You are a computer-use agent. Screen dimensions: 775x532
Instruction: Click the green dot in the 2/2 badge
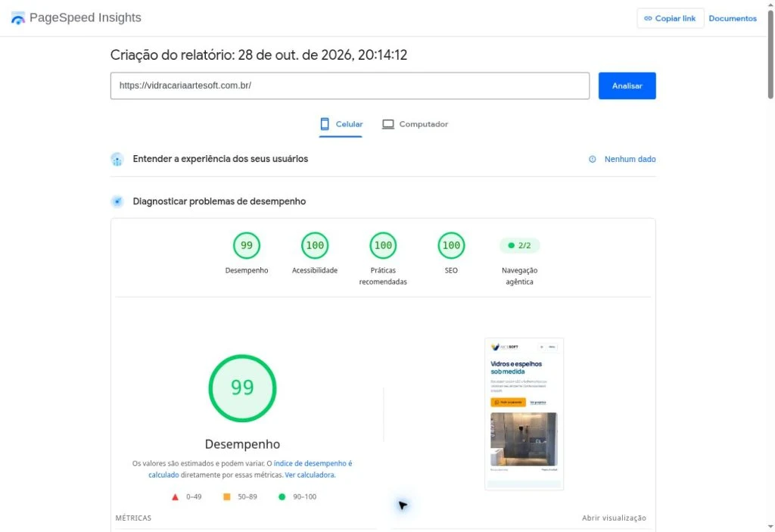coord(511,245)
